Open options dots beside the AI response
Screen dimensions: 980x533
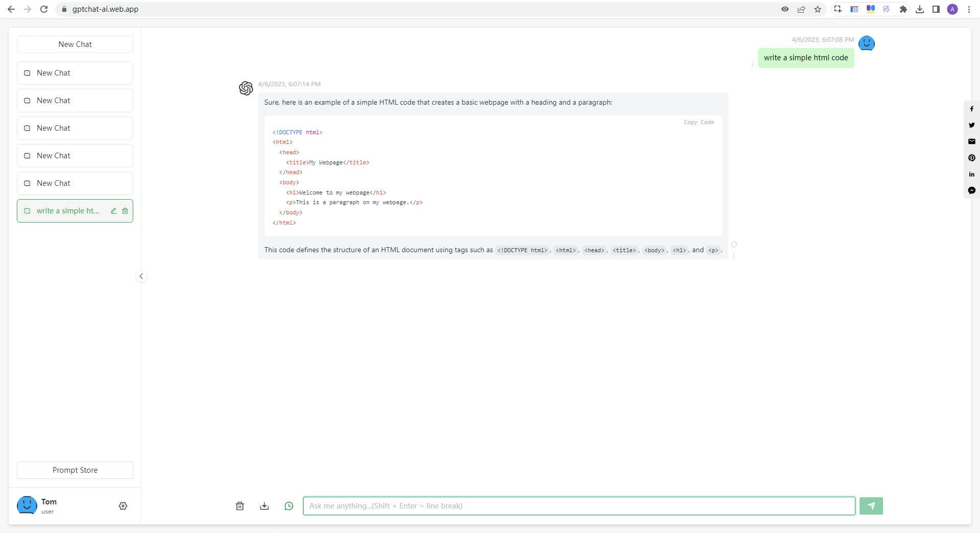pyautogui.click(x=734, y=256)
